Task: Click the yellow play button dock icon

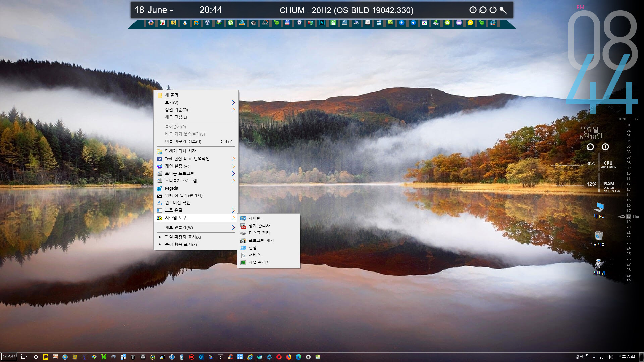Action: point(470,23)
